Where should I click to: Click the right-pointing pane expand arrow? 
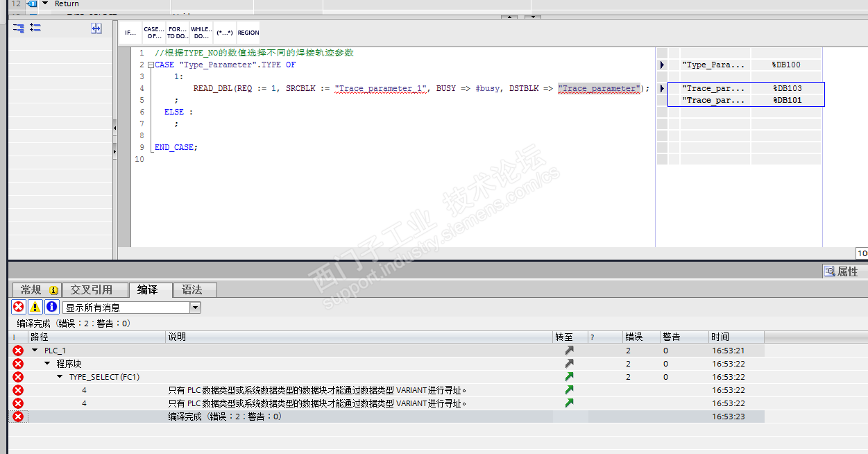tap(115, 151)
